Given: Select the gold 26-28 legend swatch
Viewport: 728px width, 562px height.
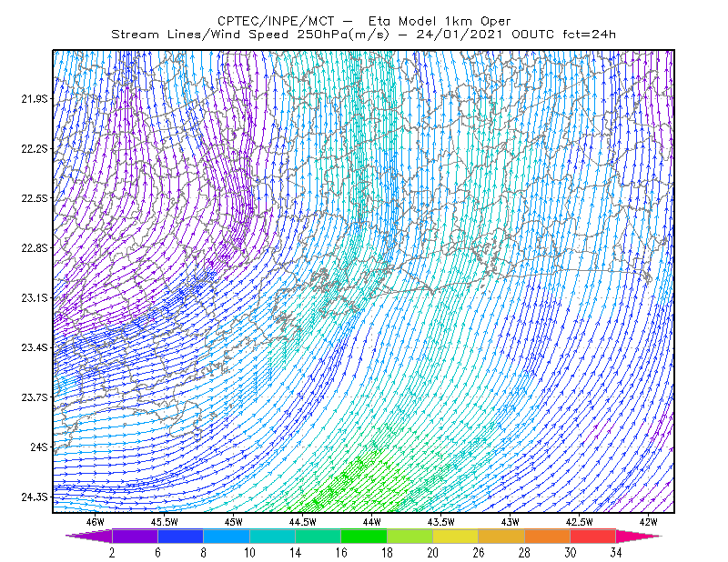Looking at the screenshot, I should pyautogui.click(x=501, y=536).
